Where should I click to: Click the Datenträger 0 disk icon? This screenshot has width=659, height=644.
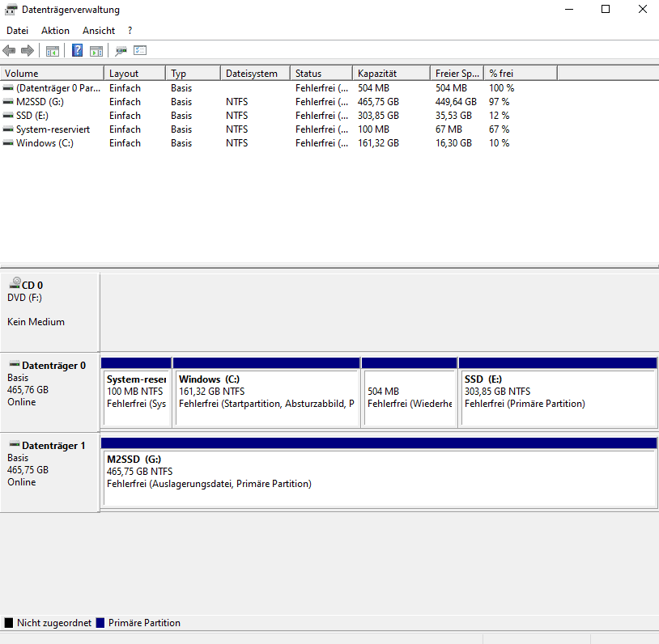(15, 364)
